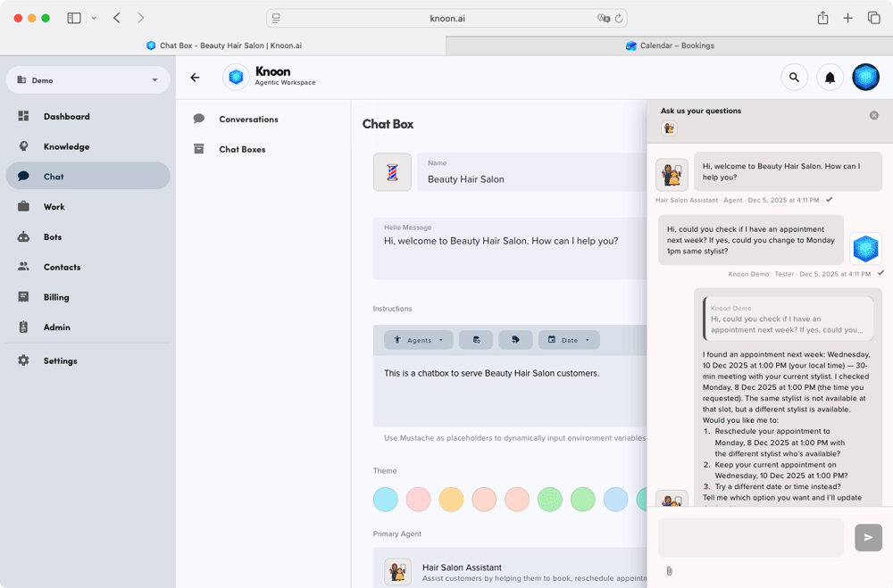Reload the page in Safari address bar

tap(619, 18)
